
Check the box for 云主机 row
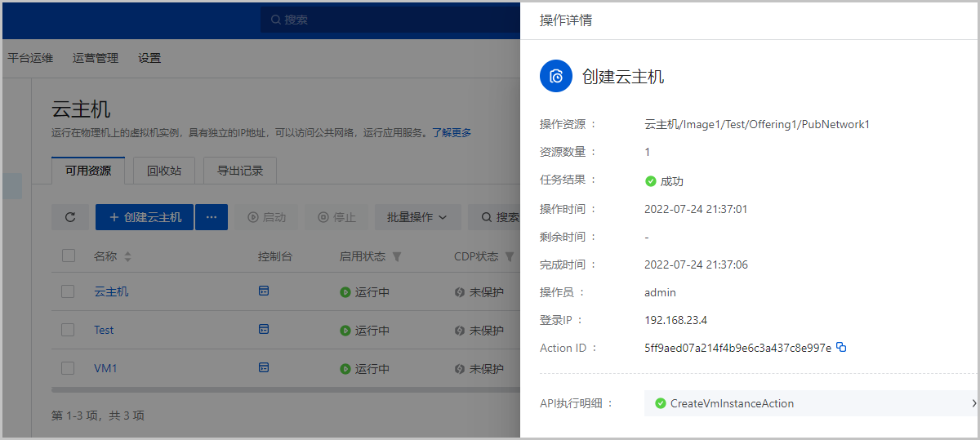[x=69, y=291]
